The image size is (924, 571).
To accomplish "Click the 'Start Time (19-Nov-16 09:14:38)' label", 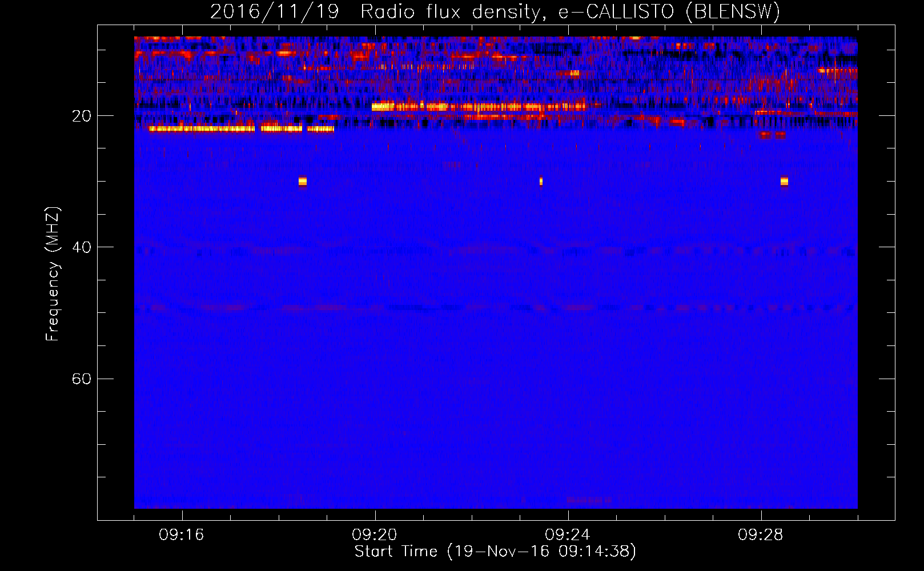I will point(495,552).
